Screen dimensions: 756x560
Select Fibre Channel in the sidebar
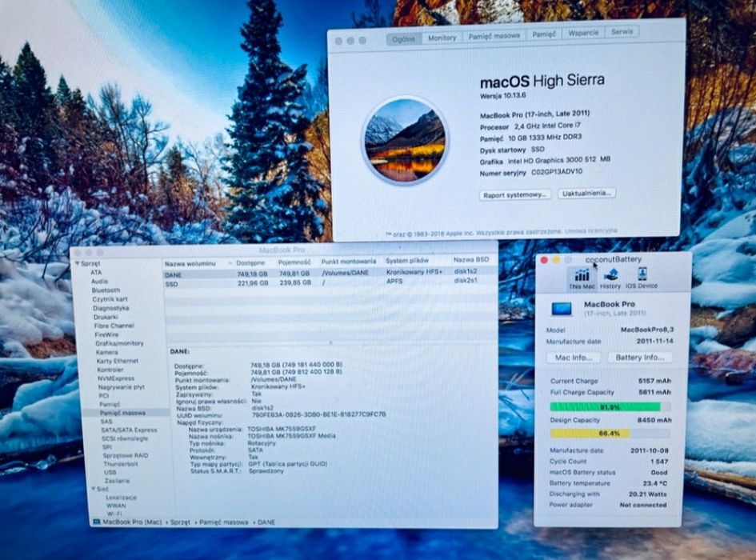coord(114,326)
